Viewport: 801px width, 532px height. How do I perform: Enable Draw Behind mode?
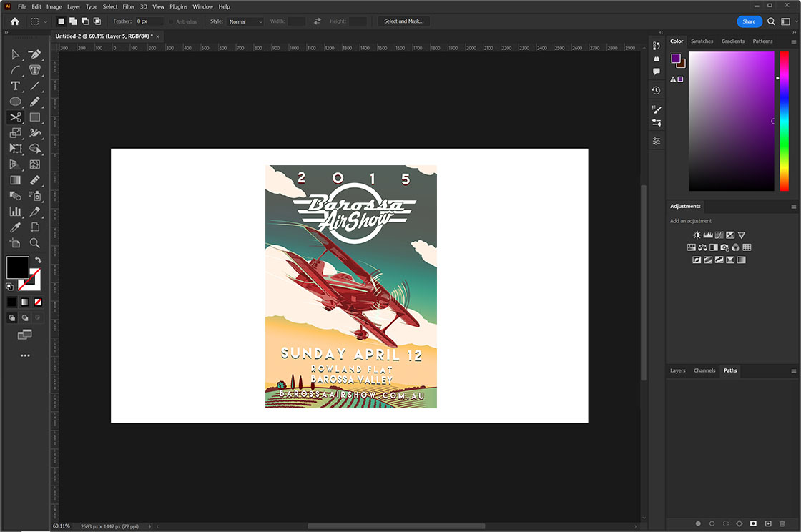(x=24, y=317)
